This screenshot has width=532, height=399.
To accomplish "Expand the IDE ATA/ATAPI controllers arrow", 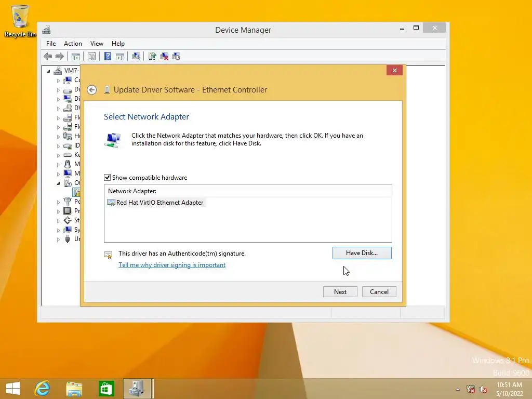I will point(58,146).
